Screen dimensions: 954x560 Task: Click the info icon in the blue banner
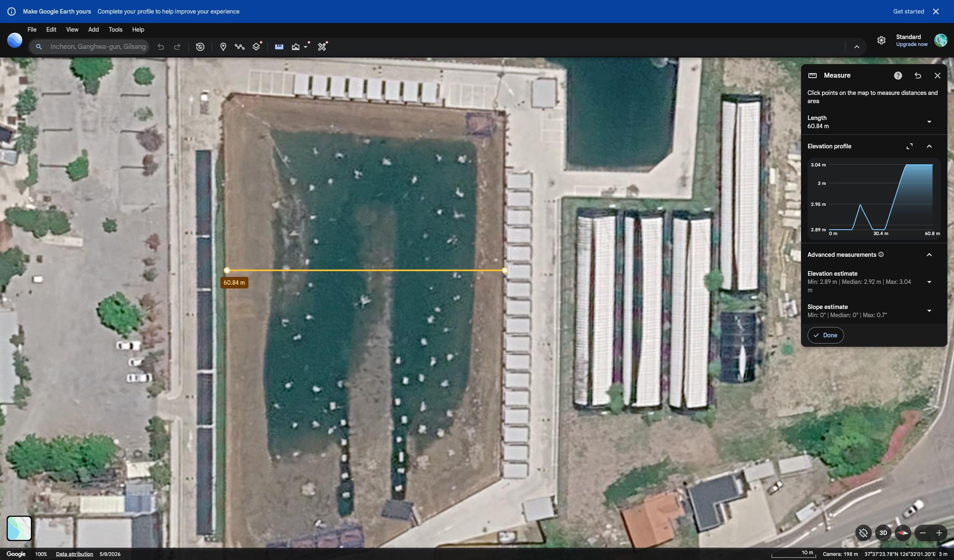click(12, 12)
